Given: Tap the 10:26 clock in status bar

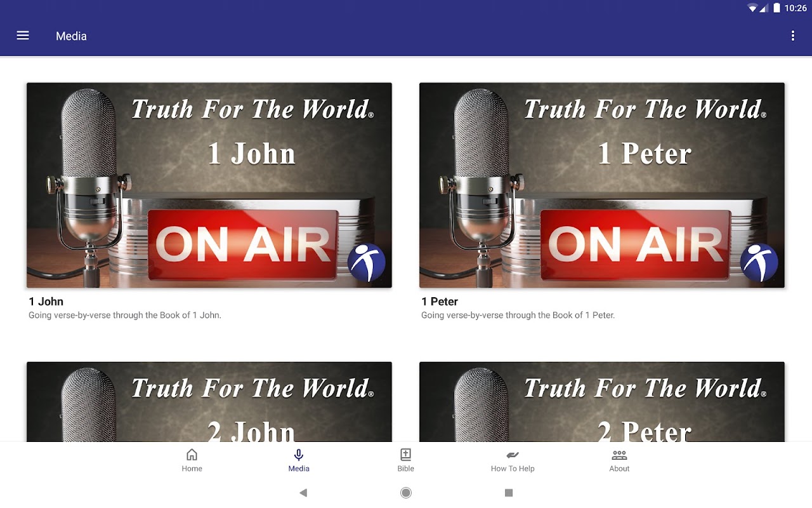Looking at the screenshot, I should pyautogui.click(x=796, y=8).
